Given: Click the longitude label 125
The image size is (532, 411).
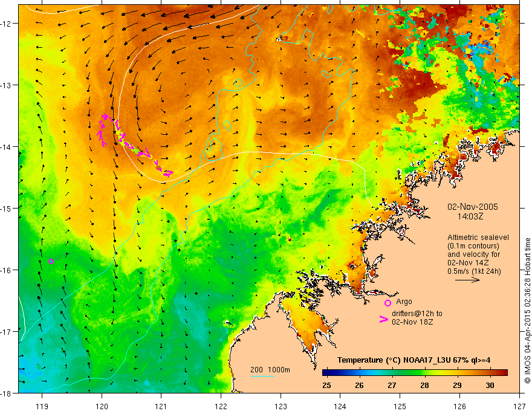Looking at the screenshot, I should pos(400,406).
